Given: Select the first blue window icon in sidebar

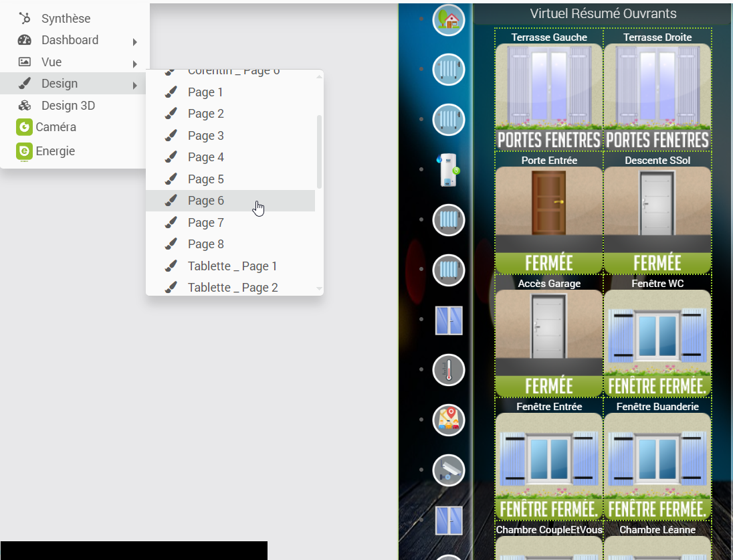Looking at the screenshot, I should pyautogui.click(x=449, y=320).
